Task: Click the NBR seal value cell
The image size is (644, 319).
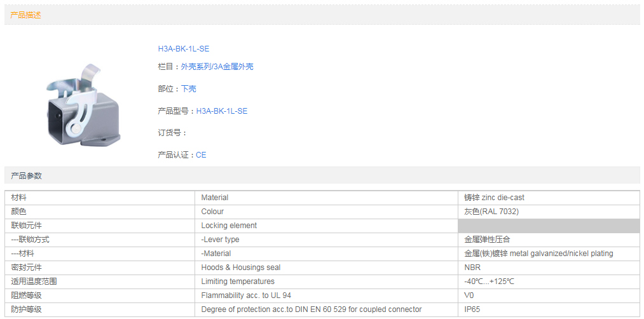Action: pyautogui.click(x=472, y=268)
